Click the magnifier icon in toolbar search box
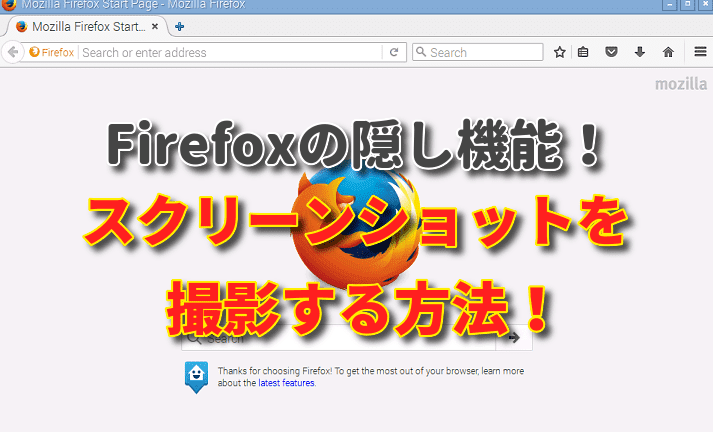Image resolution: width=713 pixels, height=432 pixels. coord(421,52)
